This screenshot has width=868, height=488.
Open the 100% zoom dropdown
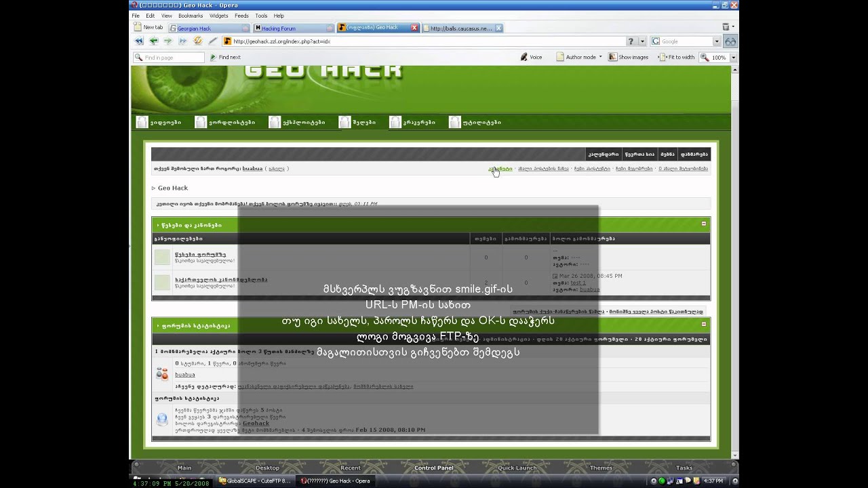point(733,58)
